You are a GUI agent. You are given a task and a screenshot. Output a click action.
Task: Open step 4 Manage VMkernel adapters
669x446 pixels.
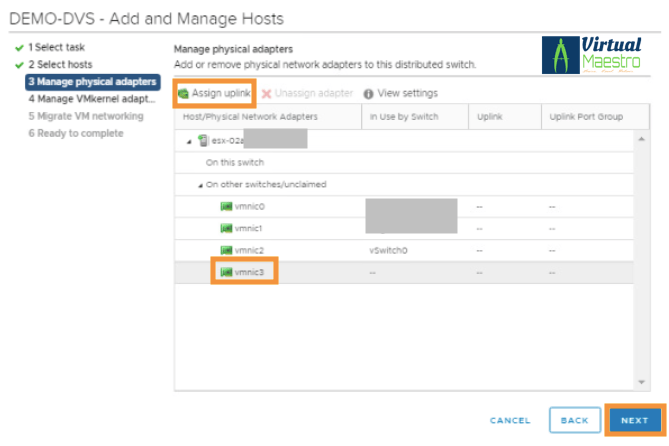pyautogui.click(x=91, y=99)
